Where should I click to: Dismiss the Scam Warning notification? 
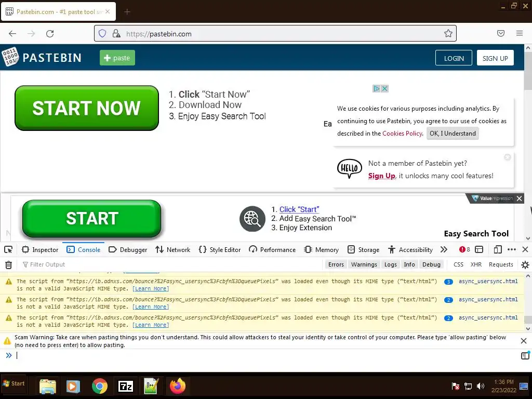(524, 341)
